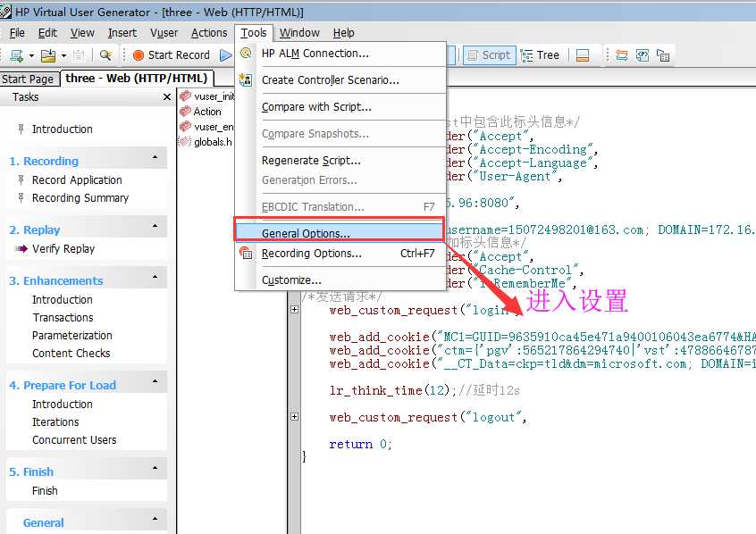This screenshot has width=756, height=534.
Task: Click the Create Controller Scenario menu icon
Action: (x=246, y=79)
